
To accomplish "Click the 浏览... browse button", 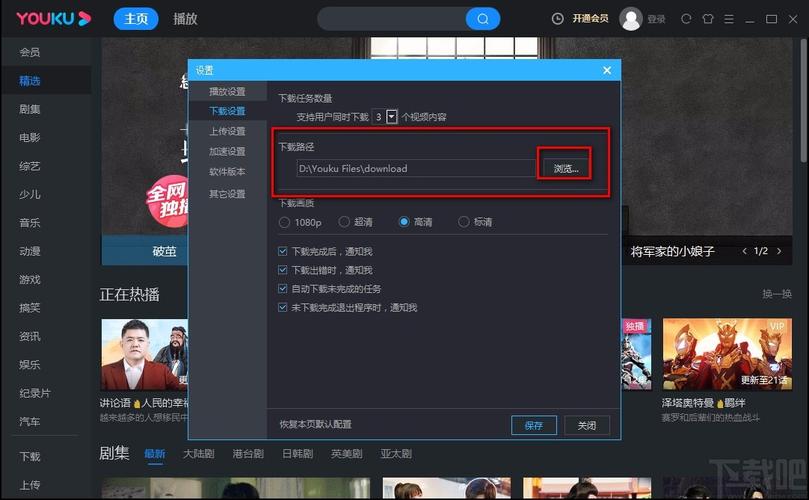I will (x=565, y=169).
